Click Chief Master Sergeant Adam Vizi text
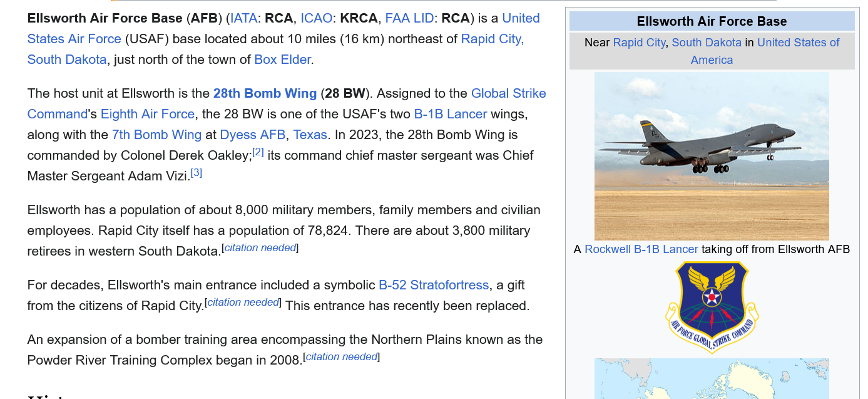This screenshot has height=399, width=868. 280,165
